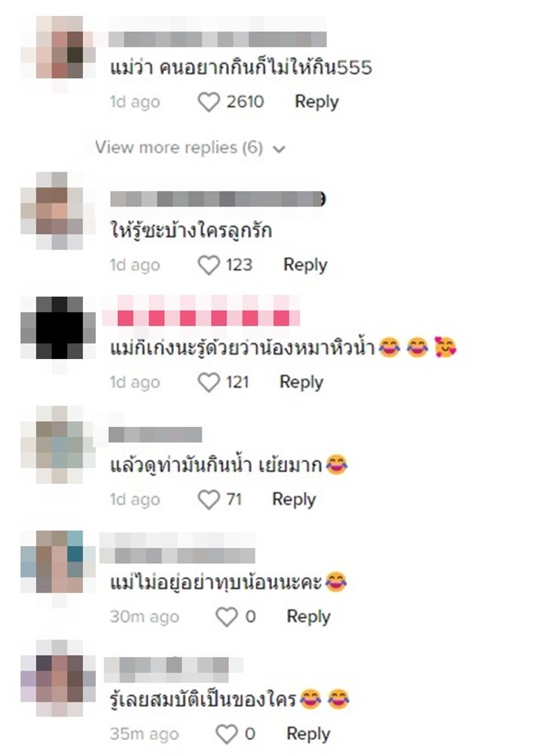Open the first commenter's profile picture
This screenshot has height=756, width=550.
click(59, 48)
